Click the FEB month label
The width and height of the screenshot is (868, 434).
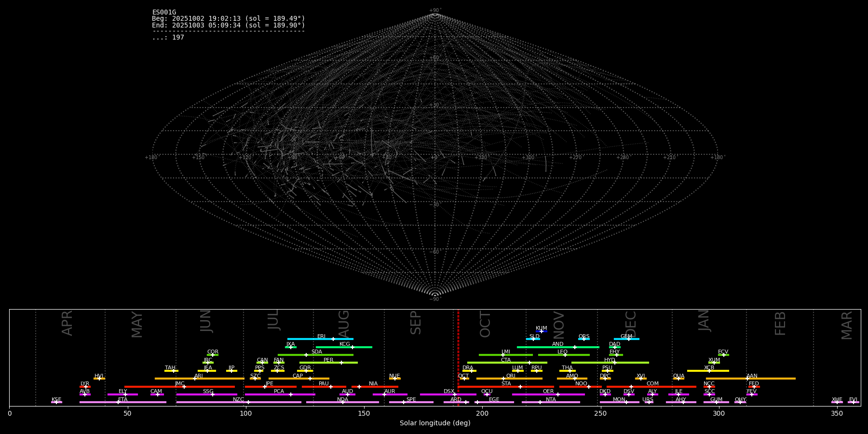(x=780, y=323)
